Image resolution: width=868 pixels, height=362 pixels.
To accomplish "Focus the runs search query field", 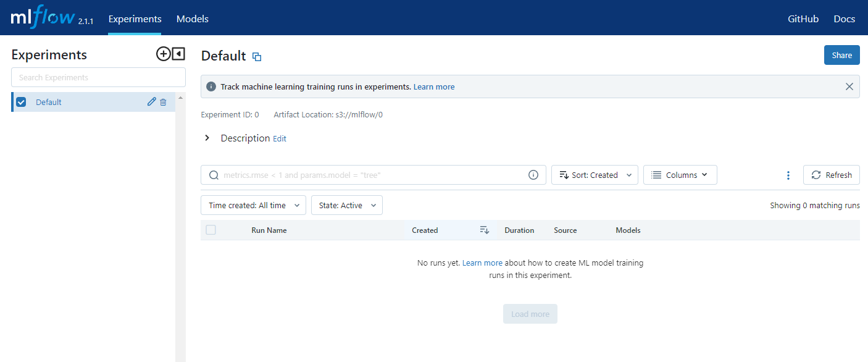I will pos(373,175).
